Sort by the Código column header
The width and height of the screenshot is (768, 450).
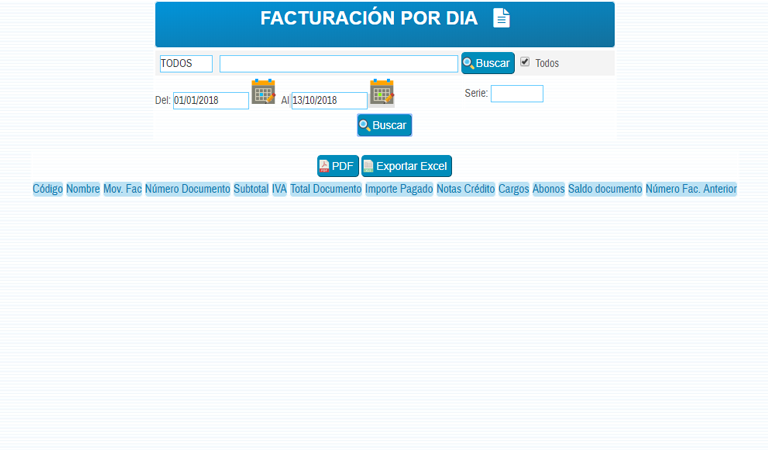point(47,189)
